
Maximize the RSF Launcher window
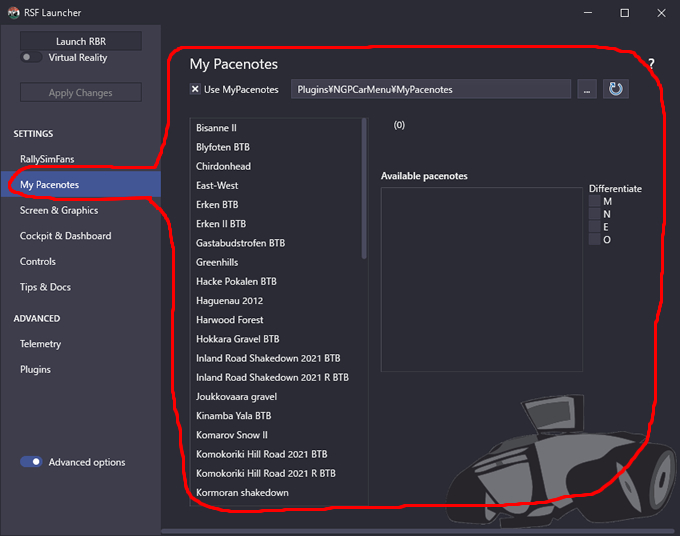[x=624, y=13]
